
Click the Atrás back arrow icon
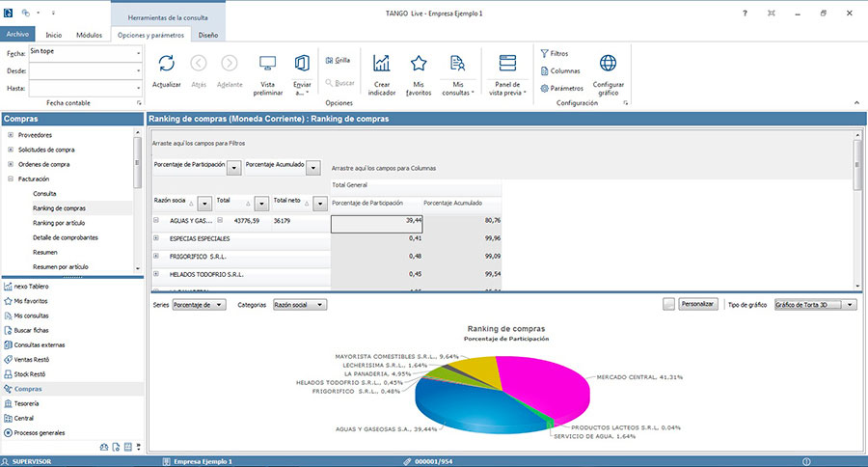pos(198,63)
